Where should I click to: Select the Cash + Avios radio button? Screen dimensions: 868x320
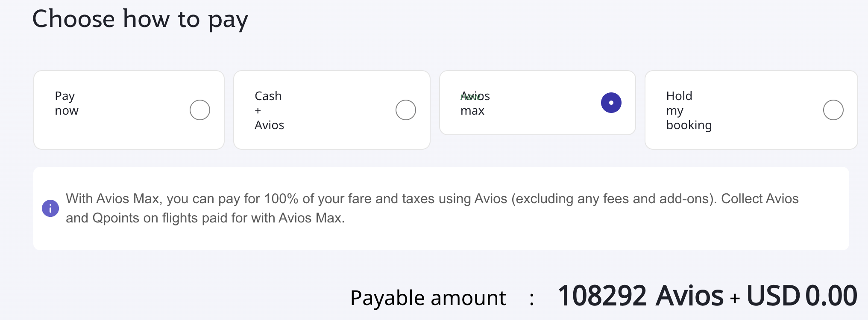coord(405,110)
